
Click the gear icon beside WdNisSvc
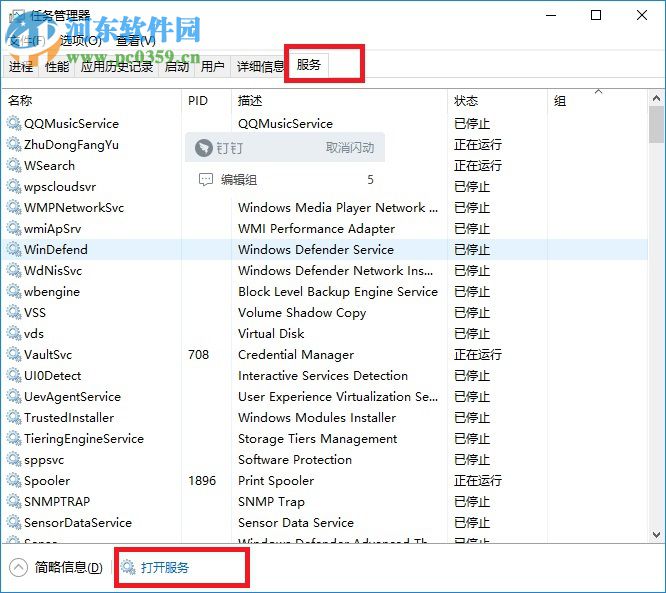[14, 271]
